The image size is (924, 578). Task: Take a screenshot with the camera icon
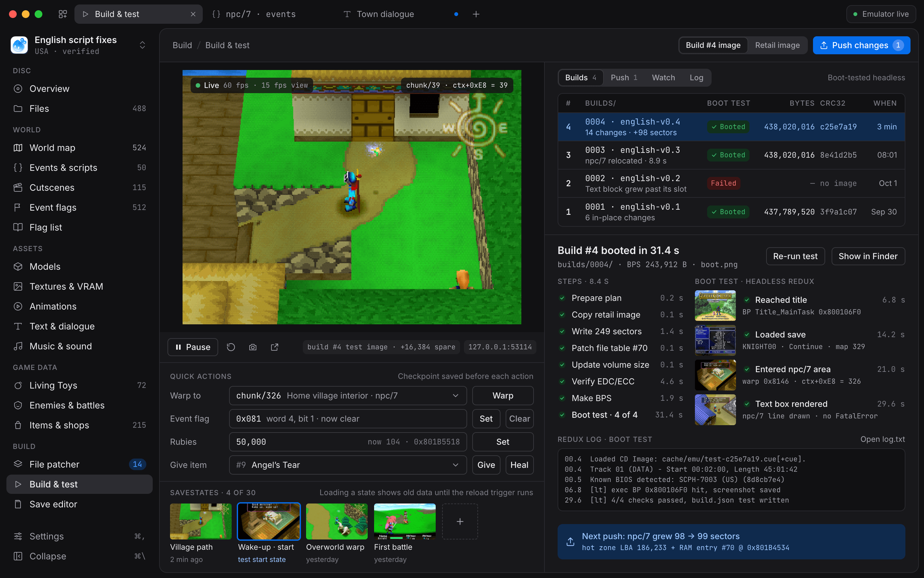point(253,347)
